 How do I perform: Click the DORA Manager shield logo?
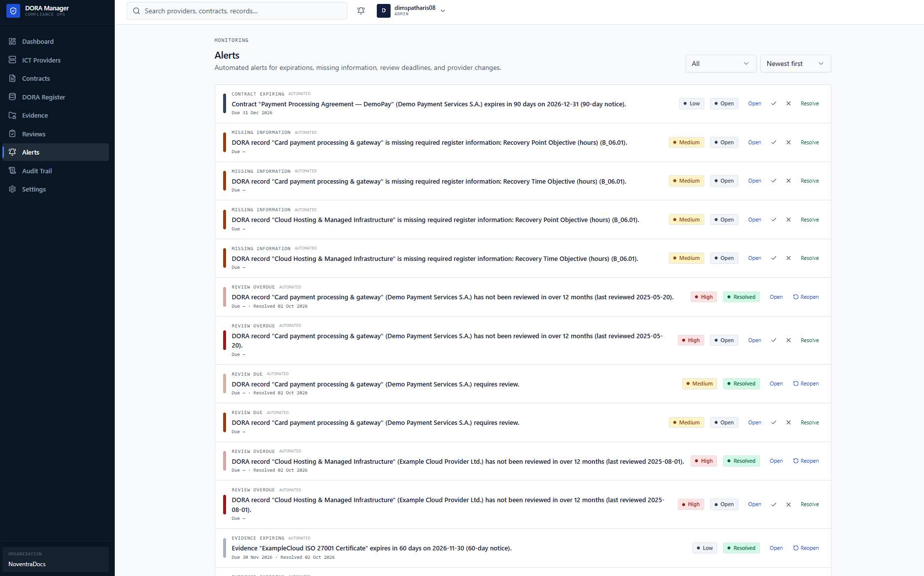pyautogui.click(x=13, y=11)
